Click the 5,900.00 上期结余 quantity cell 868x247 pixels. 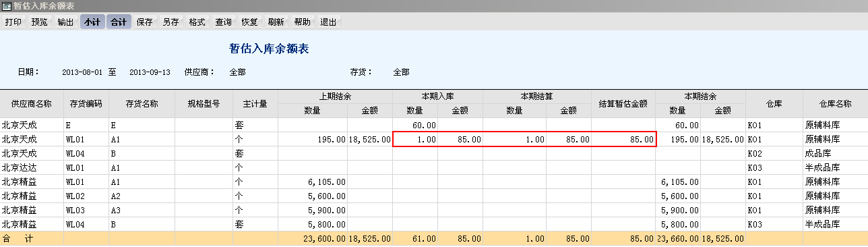(313, 210)
